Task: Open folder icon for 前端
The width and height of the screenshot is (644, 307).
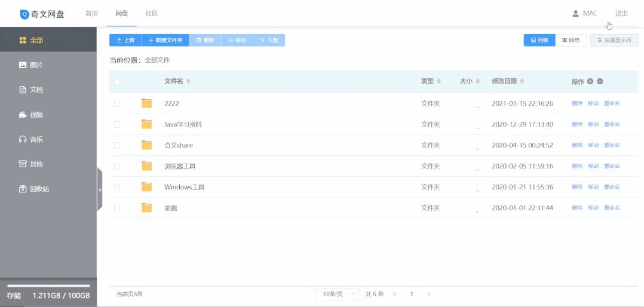Action: pos(146,208)
